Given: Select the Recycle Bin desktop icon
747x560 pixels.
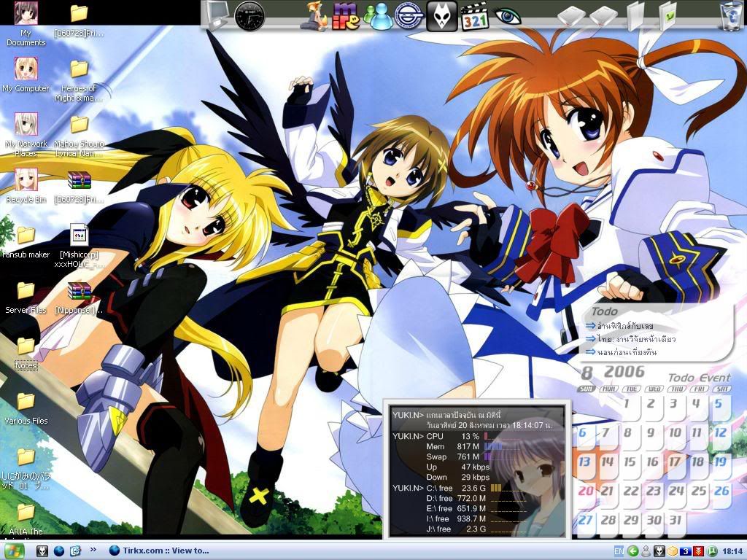Looking at the screenshot, I should pos(26,186).
